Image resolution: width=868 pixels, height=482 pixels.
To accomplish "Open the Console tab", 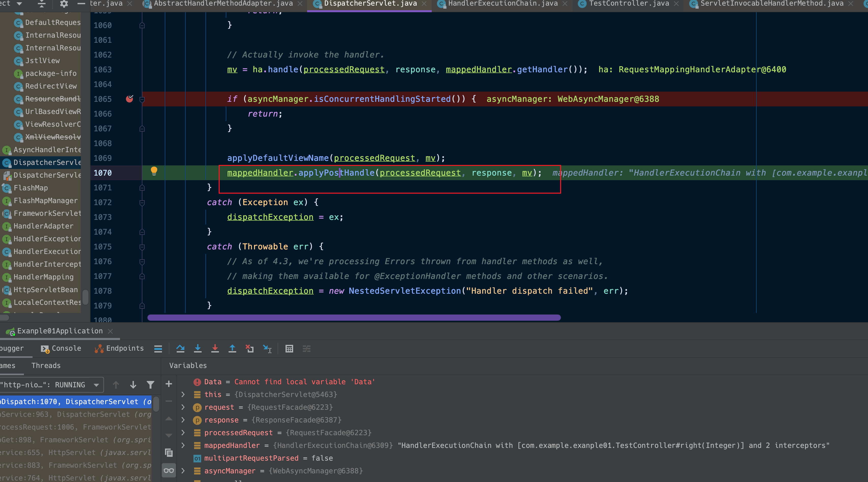I will coord(61,348).
